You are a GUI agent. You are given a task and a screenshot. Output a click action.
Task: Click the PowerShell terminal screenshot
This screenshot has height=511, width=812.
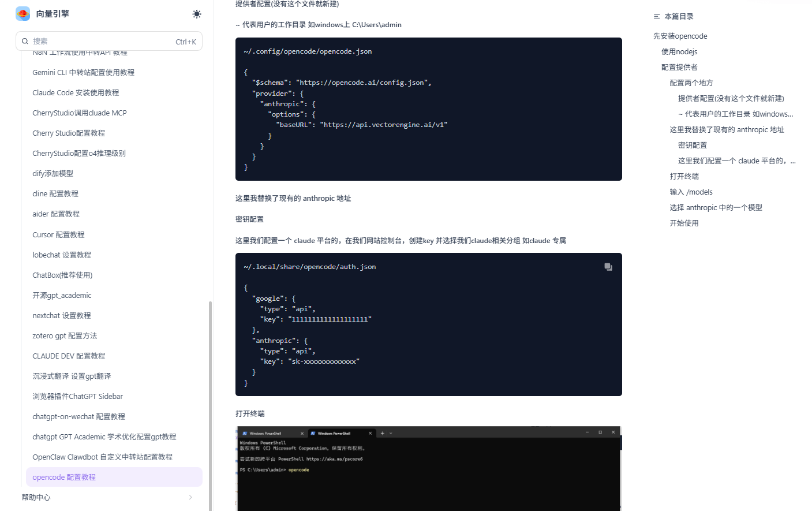click(428, 468)
